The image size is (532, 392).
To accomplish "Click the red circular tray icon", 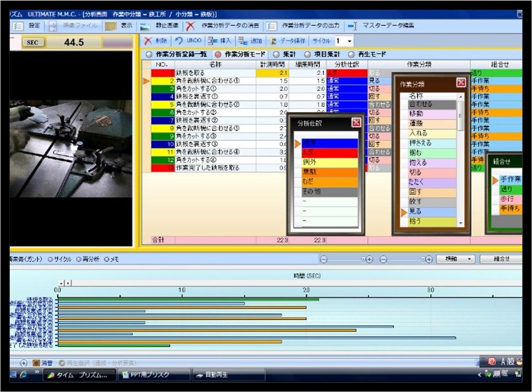I will click(492, 362).
